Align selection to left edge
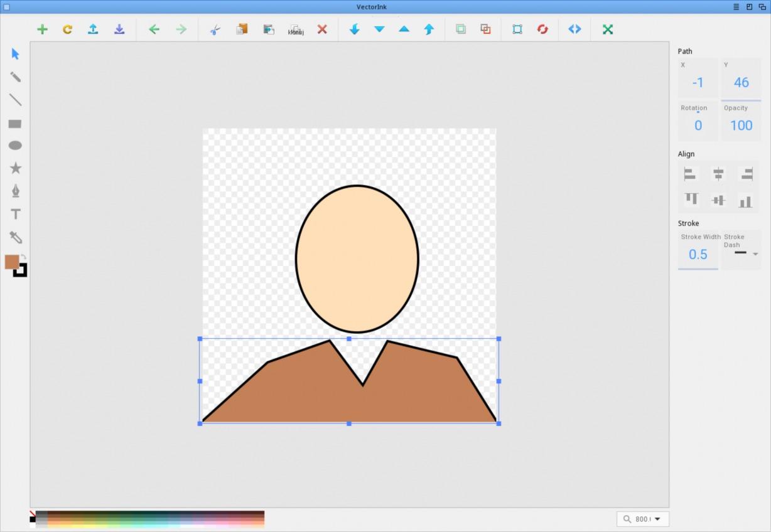The height and width of the screenshot is (532, 771). click(x=690, y=174)
